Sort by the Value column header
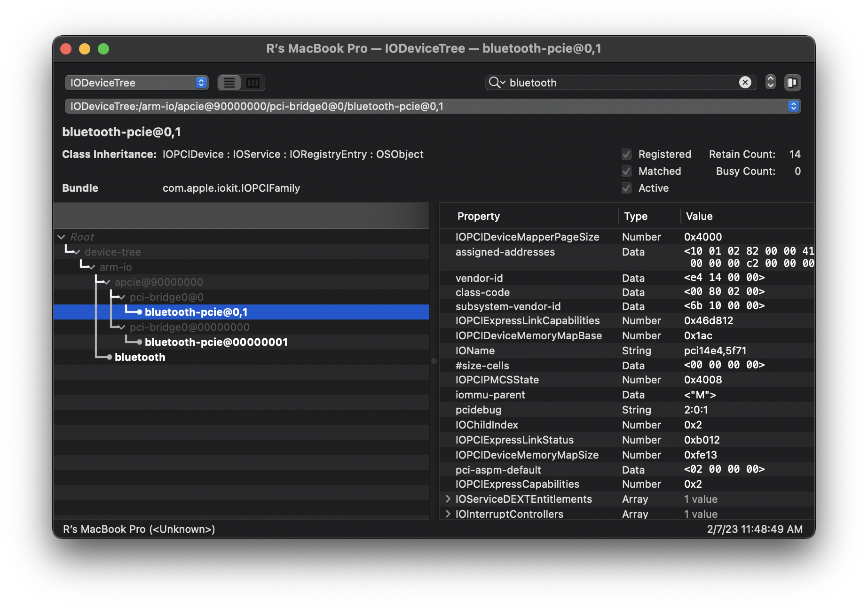868x608 pixels. pos(748,216)
